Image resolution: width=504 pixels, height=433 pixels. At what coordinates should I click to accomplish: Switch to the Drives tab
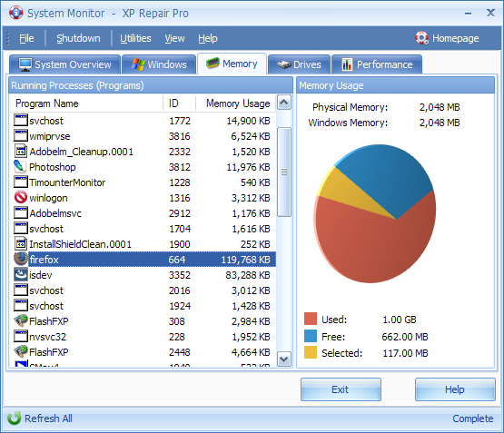tap(299, 64)
